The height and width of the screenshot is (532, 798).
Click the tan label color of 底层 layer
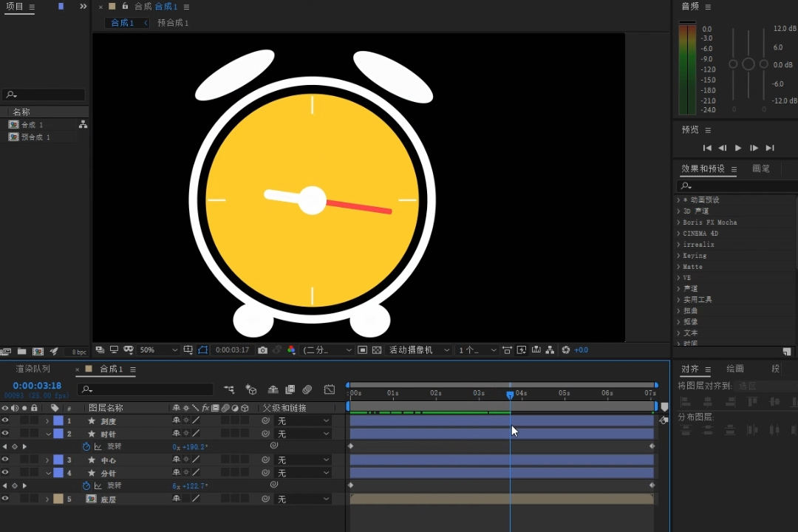pos(58,499)
